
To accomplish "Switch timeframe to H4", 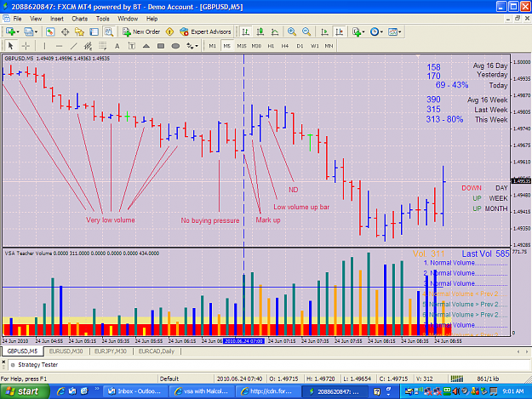I will coord(285,46).
